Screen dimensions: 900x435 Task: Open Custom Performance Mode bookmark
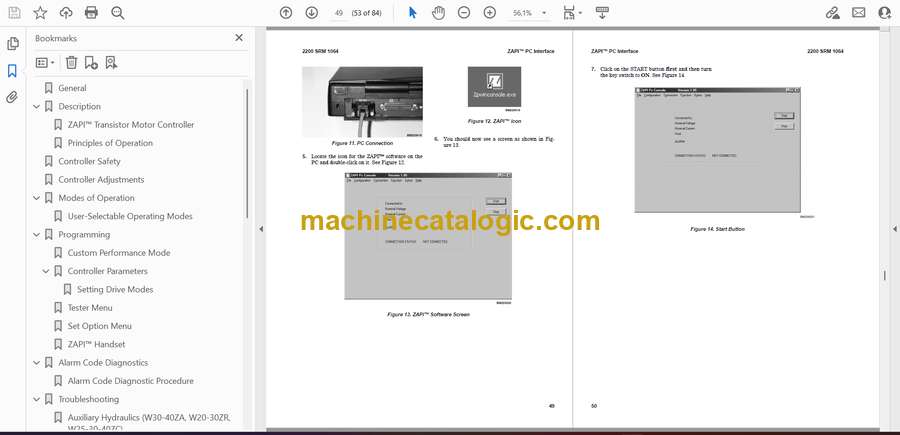[x=119, y=253]
